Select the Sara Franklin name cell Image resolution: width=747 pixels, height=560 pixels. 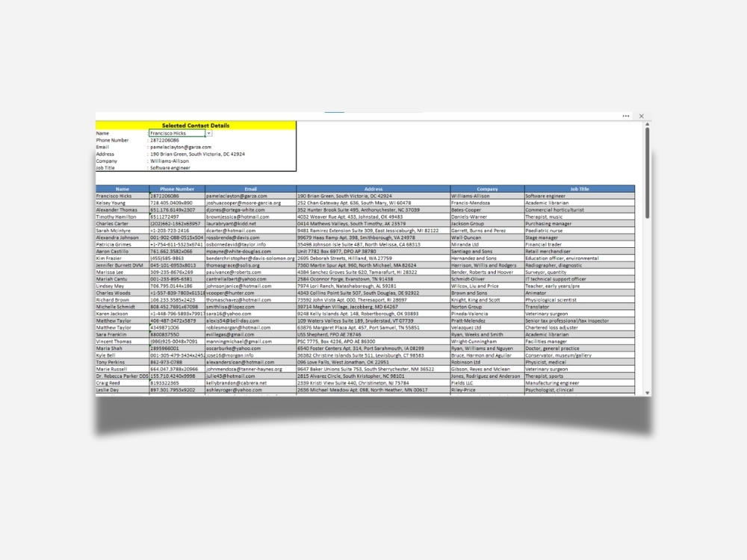point(123,335)
